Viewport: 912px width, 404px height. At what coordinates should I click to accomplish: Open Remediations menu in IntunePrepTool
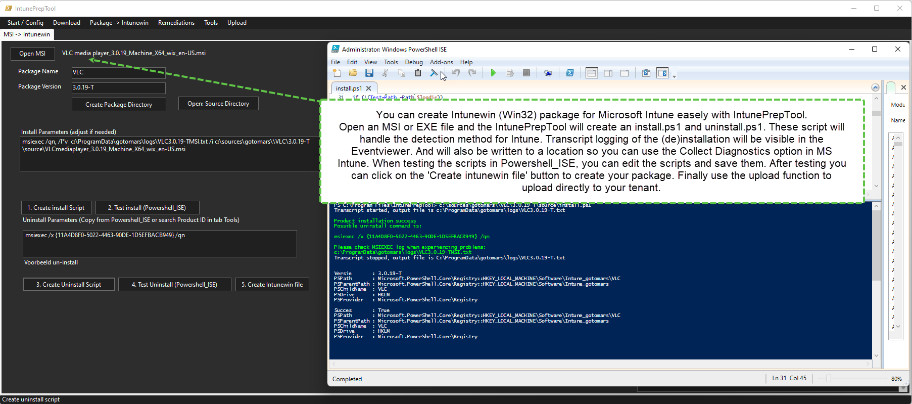tap(176, 23)
